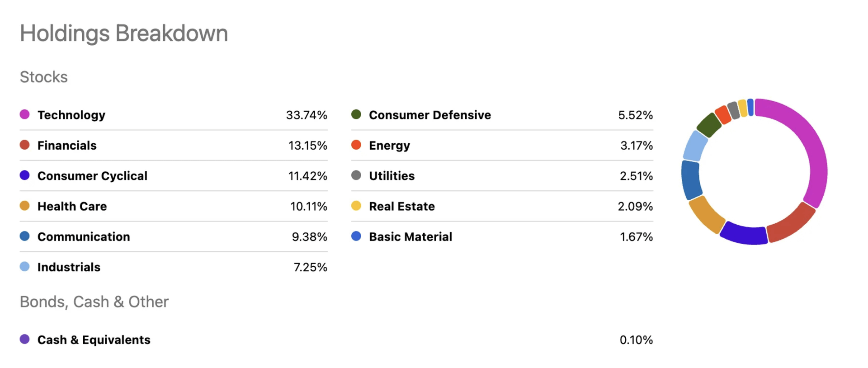Image resolution: width=868 pixels, height=368 pixels.
Task: Open the Energy sector row
Action: click(x=389, y=145)
